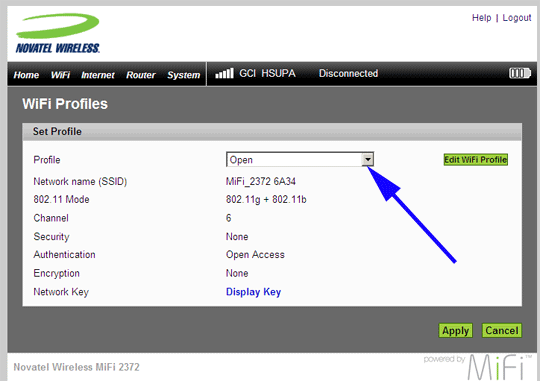
Task: Open the Internet menu
Action: click(x=98, y=75)
